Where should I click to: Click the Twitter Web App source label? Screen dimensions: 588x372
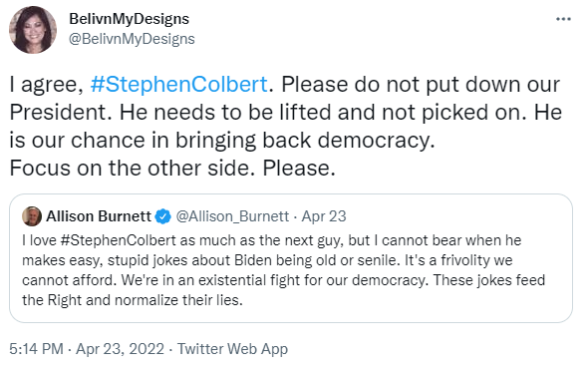tap(232, 349)
